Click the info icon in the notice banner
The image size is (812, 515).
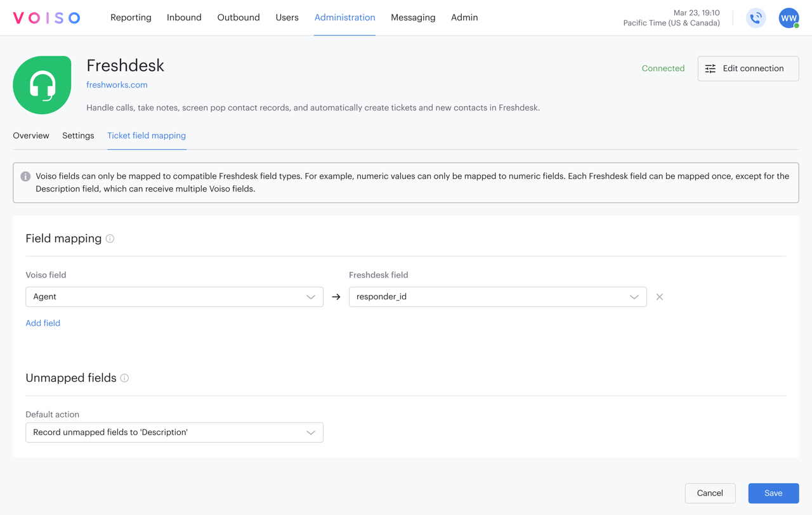[25, 176]
